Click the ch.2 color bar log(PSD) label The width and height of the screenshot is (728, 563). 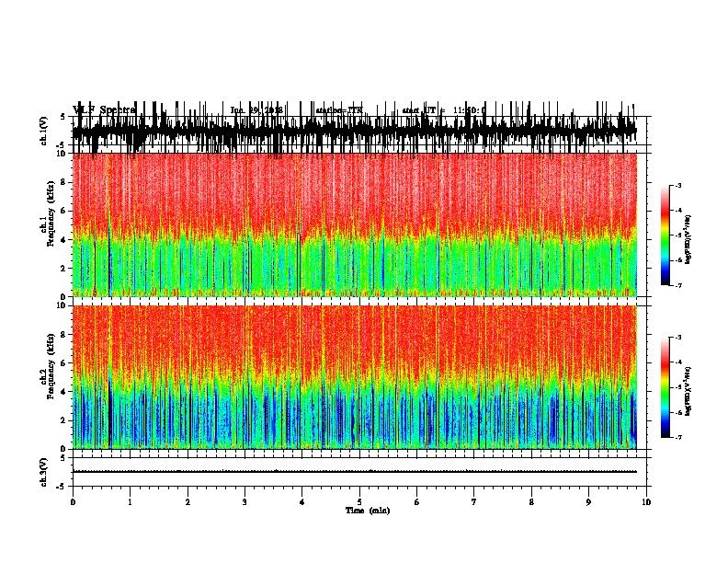click(688, 391)
